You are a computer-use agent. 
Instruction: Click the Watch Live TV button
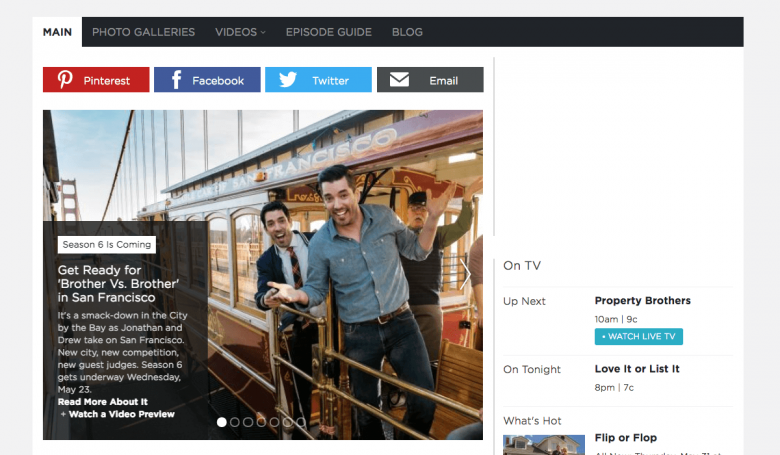[x=638, y=336]
